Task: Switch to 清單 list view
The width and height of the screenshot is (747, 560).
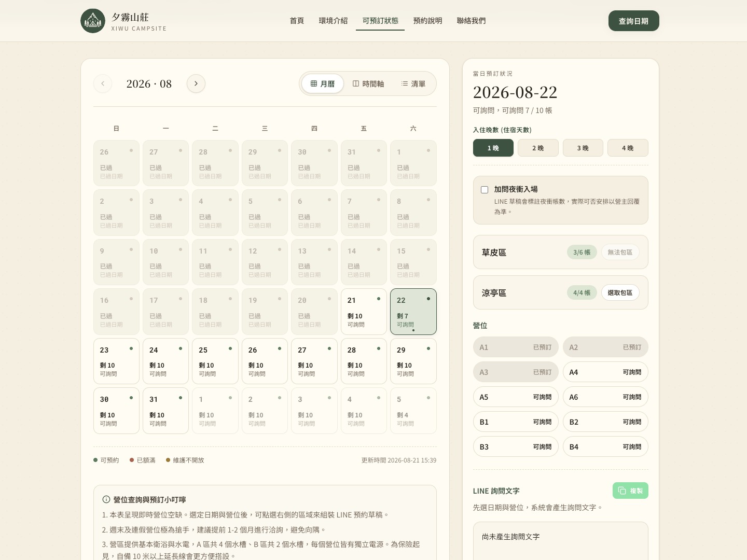Action: (x=413, y=83)
